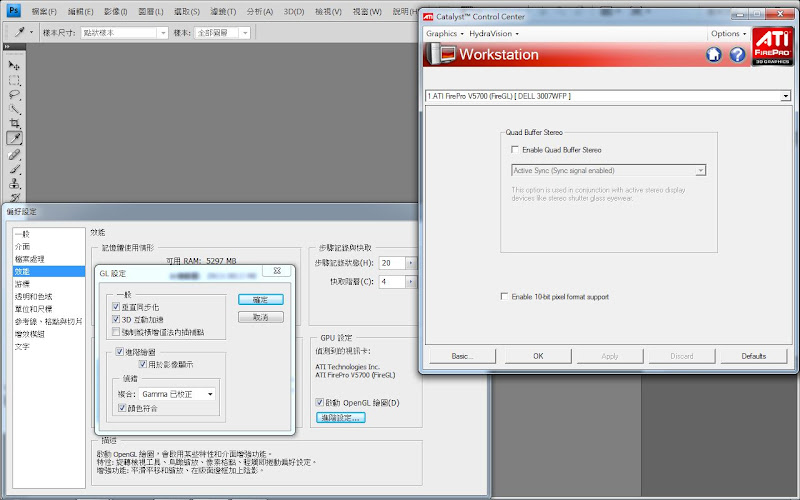Open Catalyst Options menu
The image size is (800, 500).
tap(728, 34)
